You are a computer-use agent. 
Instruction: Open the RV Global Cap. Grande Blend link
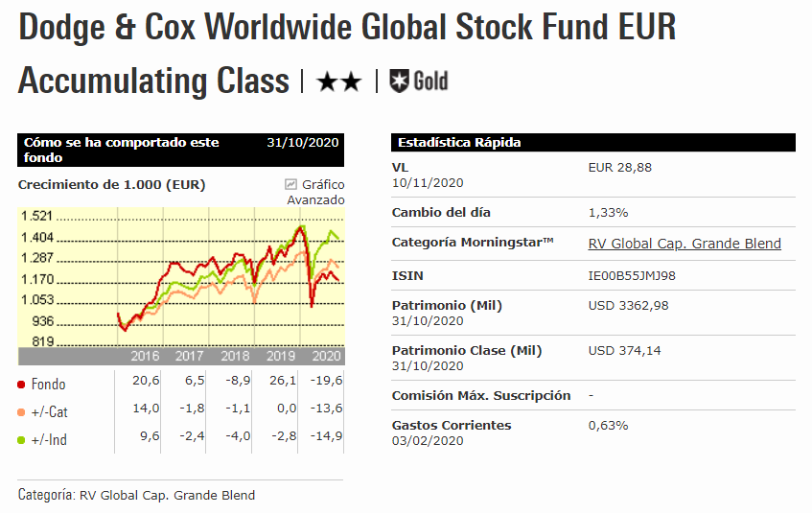(684, 244)
